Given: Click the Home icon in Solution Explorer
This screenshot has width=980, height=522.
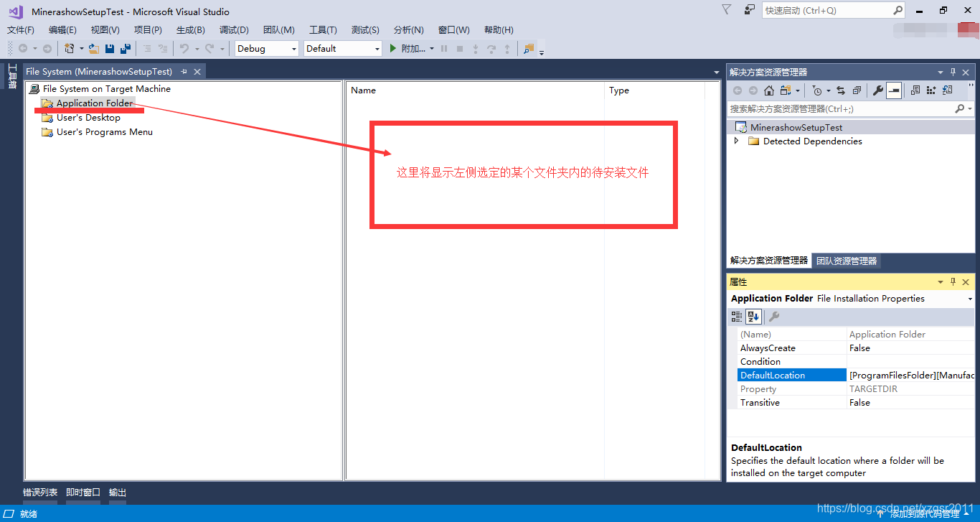Looking at the screenshot, I should pos(769,90).
